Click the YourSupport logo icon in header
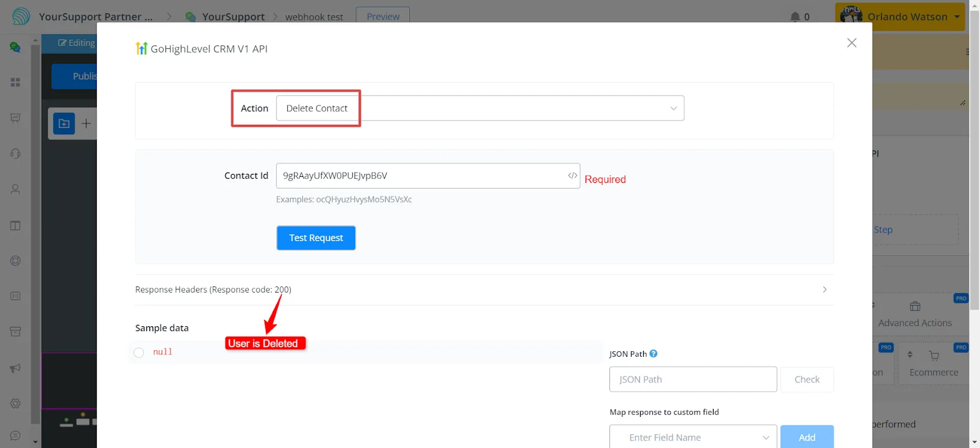Viewport: 980px width, 448px height. pyautogui.click(x=21, y=17)
